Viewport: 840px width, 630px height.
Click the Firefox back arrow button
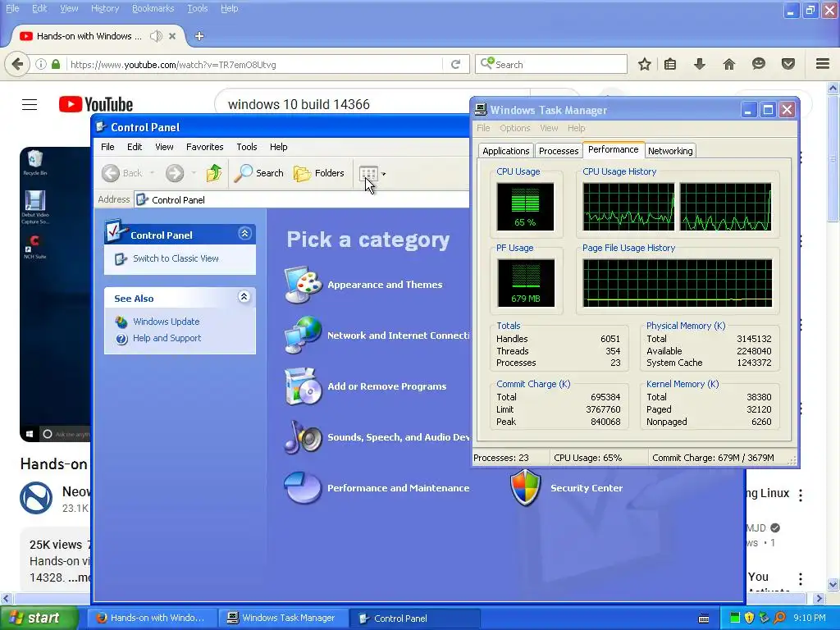pos(17,64)
